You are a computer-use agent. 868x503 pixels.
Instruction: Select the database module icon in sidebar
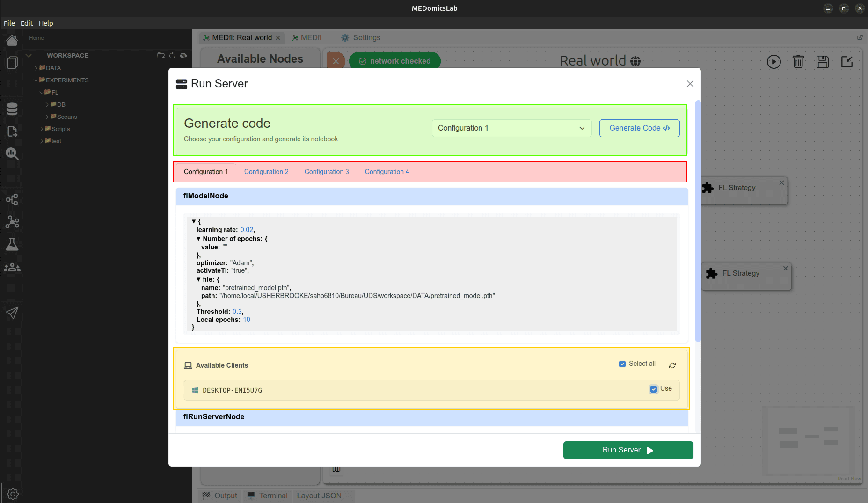click(x=13, y=109)
